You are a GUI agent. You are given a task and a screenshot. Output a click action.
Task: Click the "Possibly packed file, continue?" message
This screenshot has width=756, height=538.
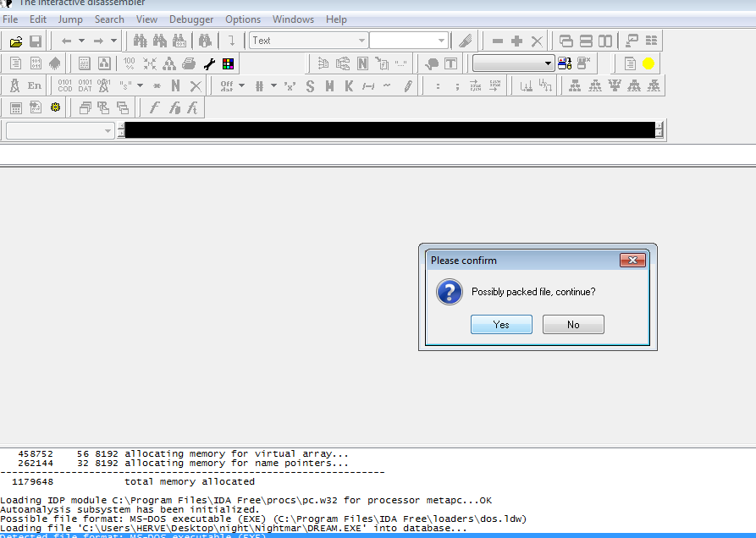tap(533, 292)
